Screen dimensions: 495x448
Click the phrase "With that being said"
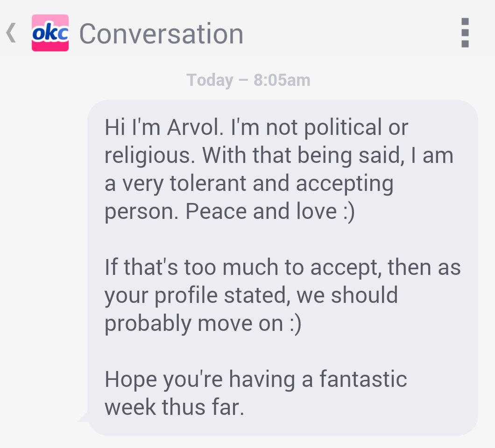pos(303,155)
